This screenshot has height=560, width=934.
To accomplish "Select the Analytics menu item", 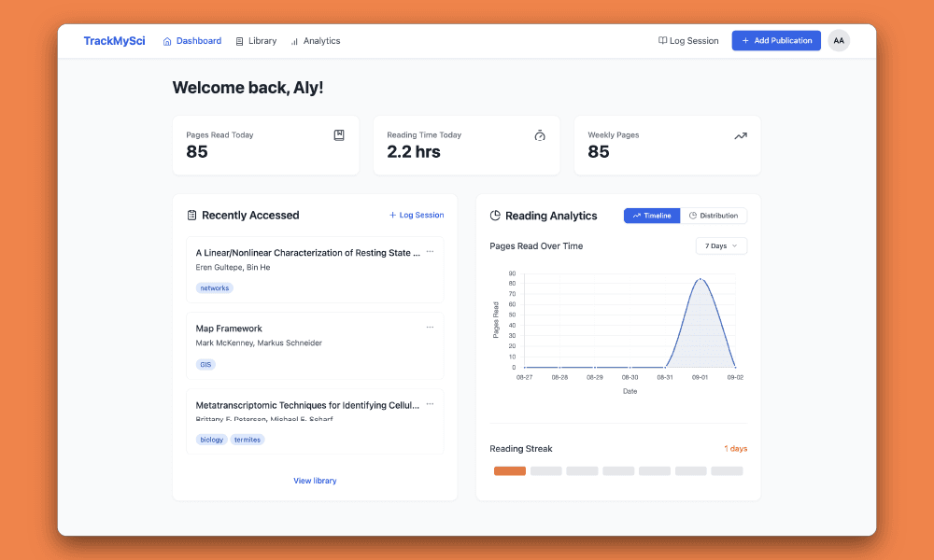I will 321,40.
